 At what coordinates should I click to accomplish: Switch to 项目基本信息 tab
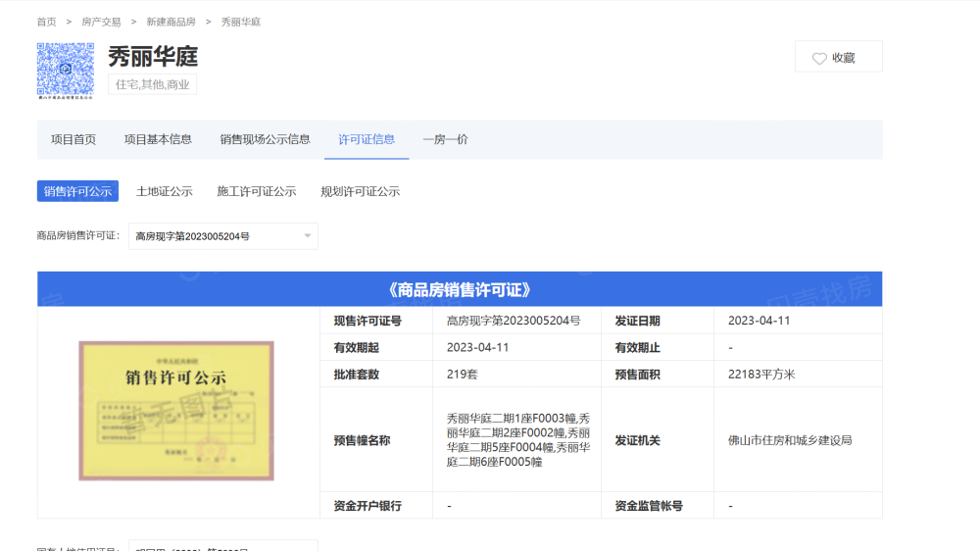pos(158,139)
